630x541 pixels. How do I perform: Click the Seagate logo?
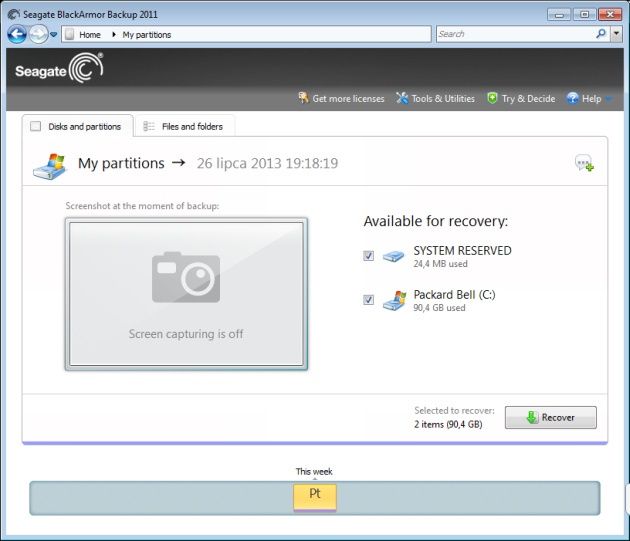point(59,68)
